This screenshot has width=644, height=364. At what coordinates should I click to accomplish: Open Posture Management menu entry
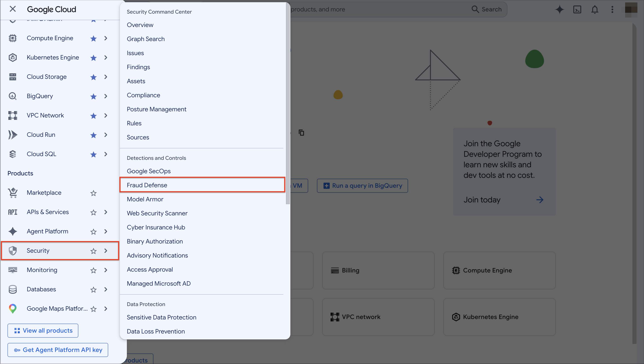[x=202, y=109]
